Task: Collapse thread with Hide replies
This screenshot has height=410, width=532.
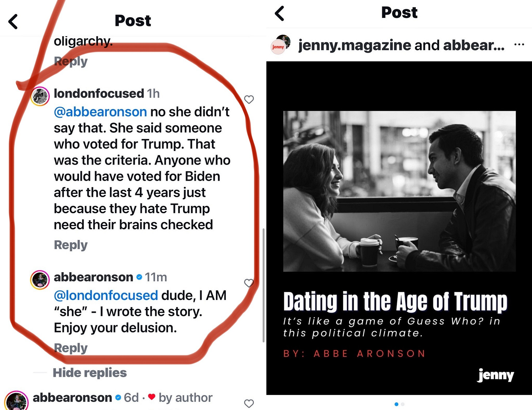Action: pyautogui.click(x=90, y=373)
